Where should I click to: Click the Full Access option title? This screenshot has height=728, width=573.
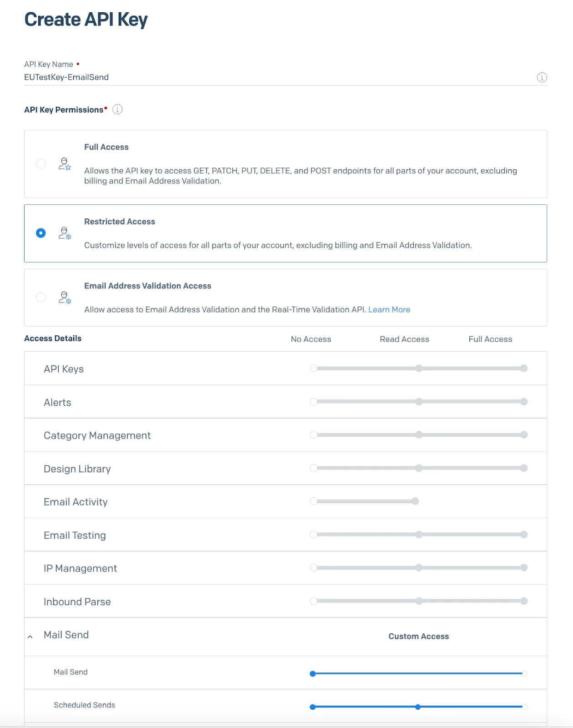click(x=106, y=147)
